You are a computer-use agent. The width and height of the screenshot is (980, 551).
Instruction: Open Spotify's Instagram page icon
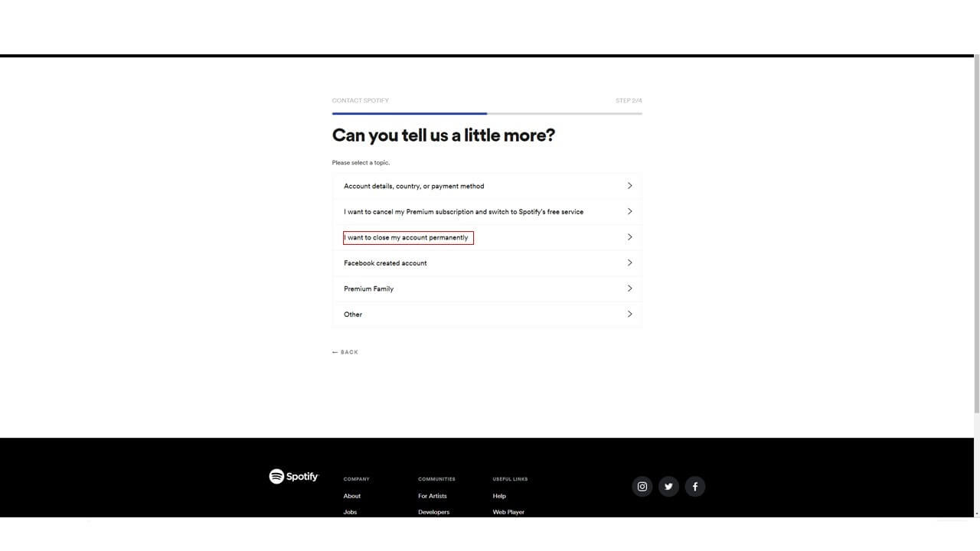tap(642, 487)
